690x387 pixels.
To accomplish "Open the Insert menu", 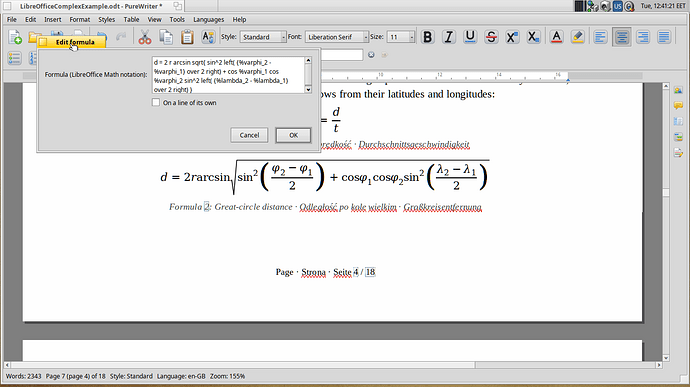I will click(x=53, y=19).
